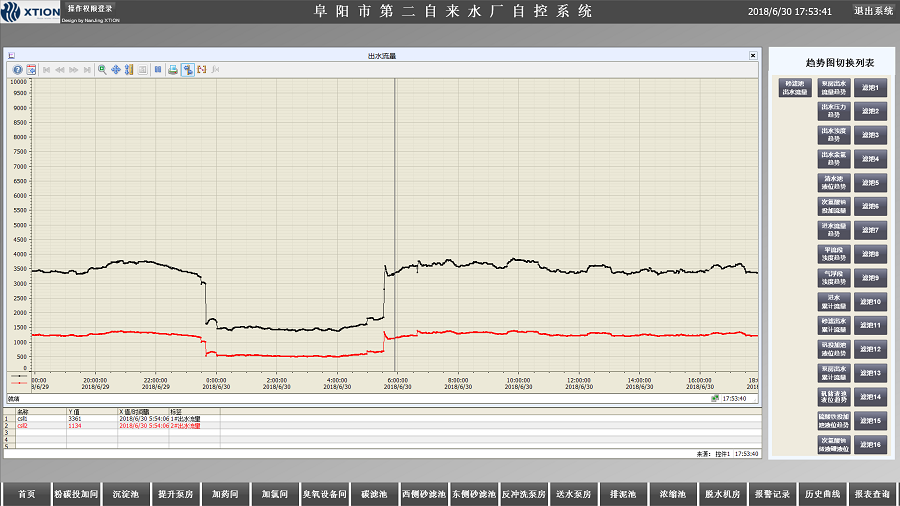Click the red curve legend marker
Screen dimensions: 900x506
click(x=19, y=383)
